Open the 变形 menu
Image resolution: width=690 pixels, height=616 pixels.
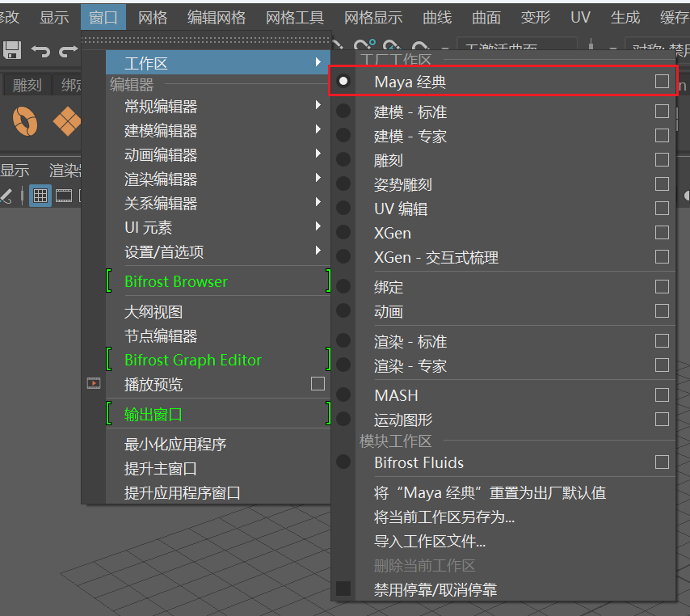tap(536, 17)
